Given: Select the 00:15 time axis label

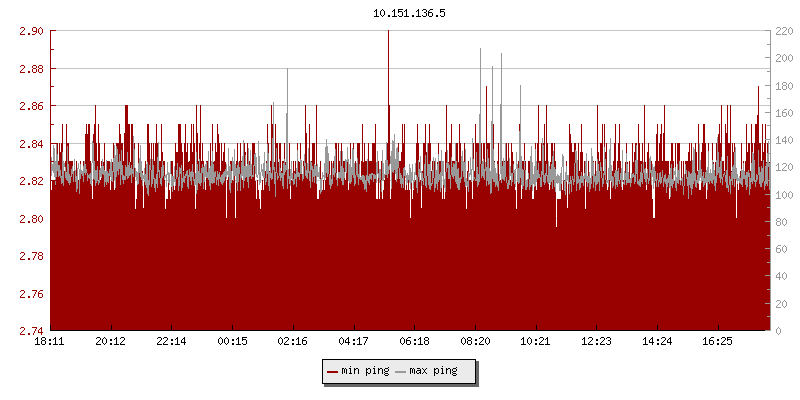Looking at the screenshot, I should (232, 342).
